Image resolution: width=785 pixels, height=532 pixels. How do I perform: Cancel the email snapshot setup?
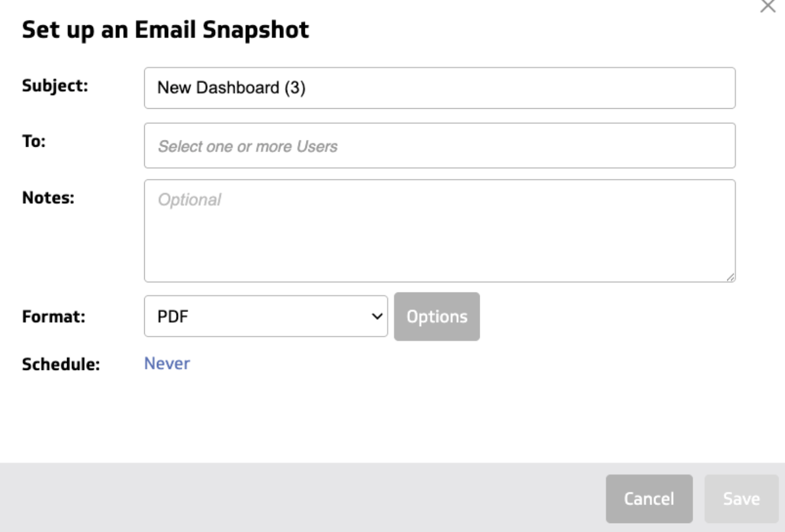click(650, 498)
